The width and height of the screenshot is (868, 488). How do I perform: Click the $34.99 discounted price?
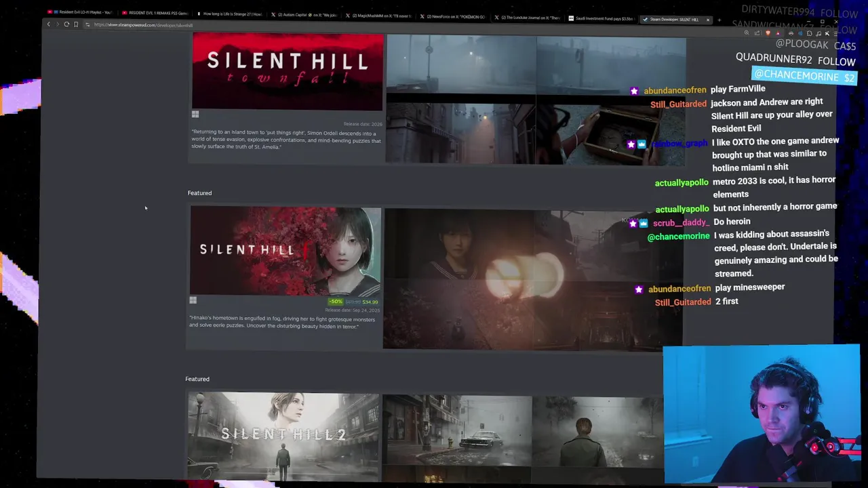click(x=370, y=302)
